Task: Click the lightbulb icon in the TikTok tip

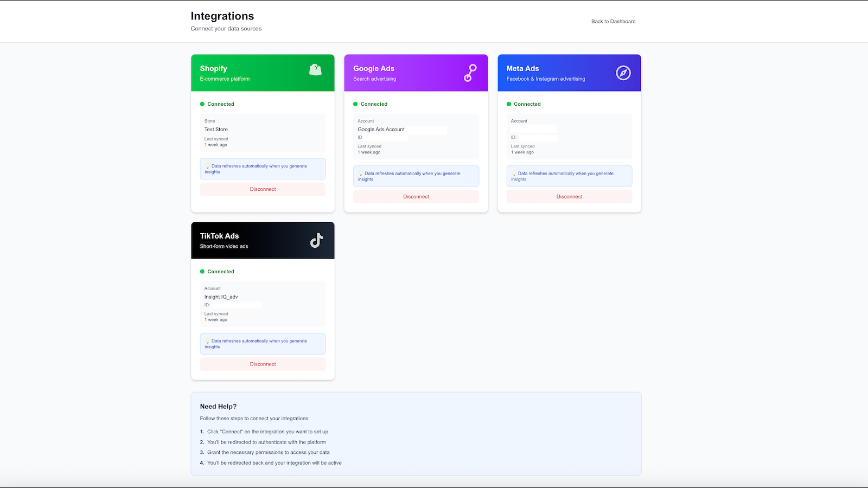Action: point(208,341)
